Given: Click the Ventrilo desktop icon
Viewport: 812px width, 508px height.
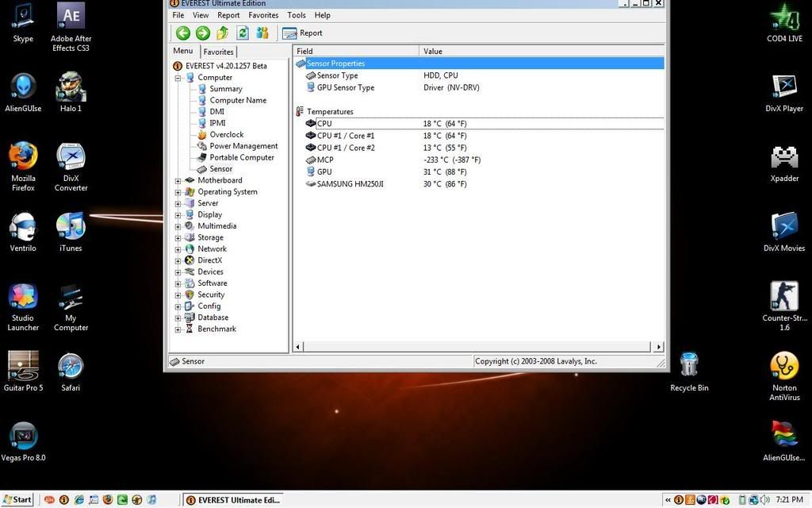Looking at the screenshot, I should click(x=23, y=233).
